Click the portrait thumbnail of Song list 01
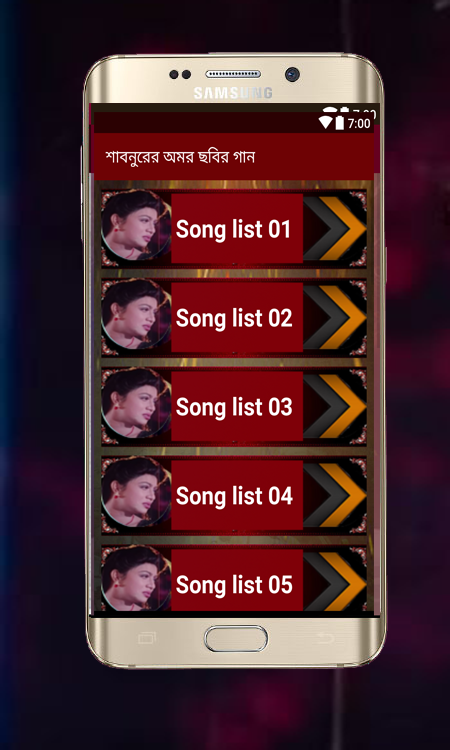450x750 pixels. point(136,225)
